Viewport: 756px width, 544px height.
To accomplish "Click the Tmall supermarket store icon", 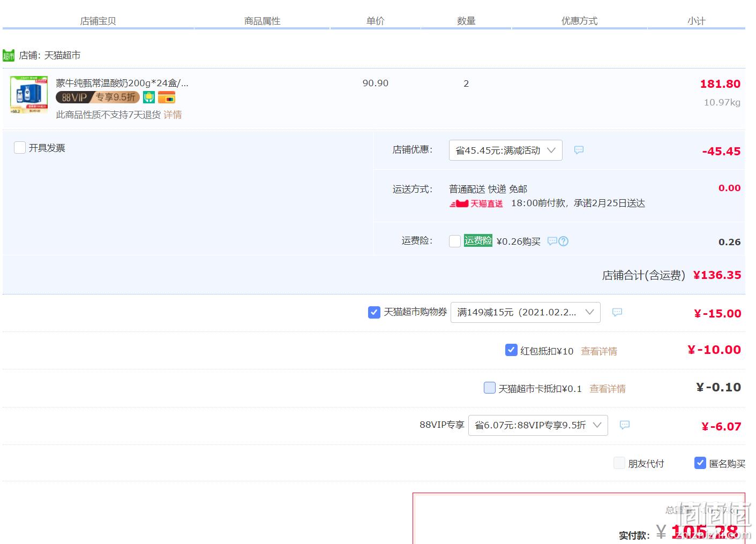I will [x=9, y=55].
